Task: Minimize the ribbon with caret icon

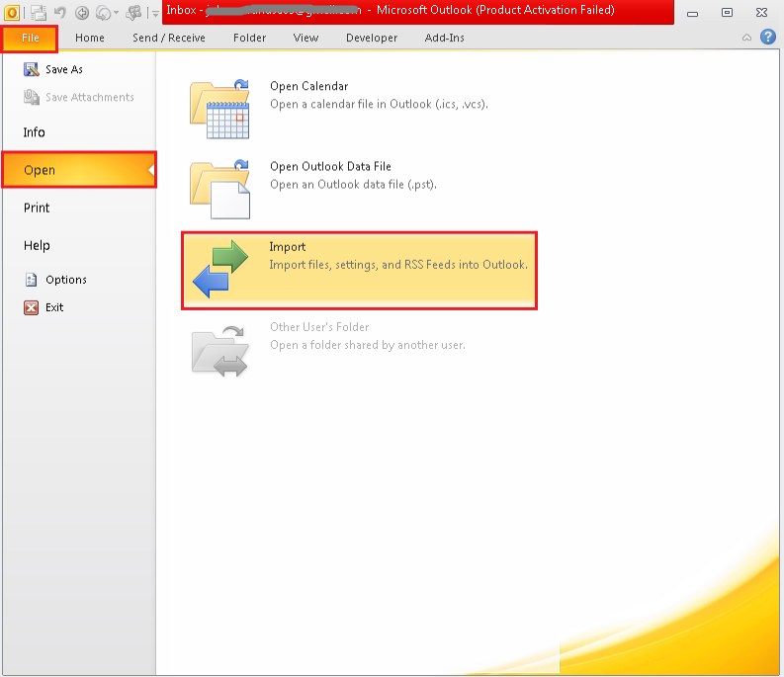Action: tap(746, 38)
